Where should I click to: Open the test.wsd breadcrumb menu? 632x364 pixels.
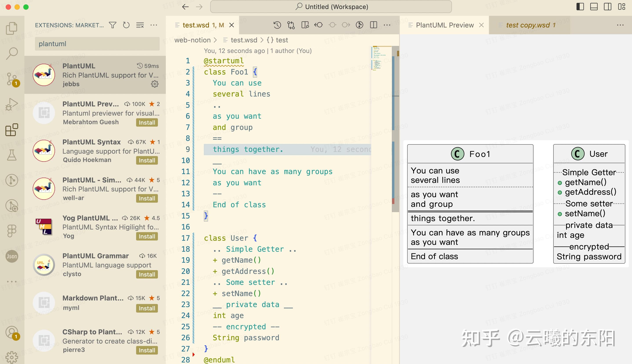coord(244,40)
